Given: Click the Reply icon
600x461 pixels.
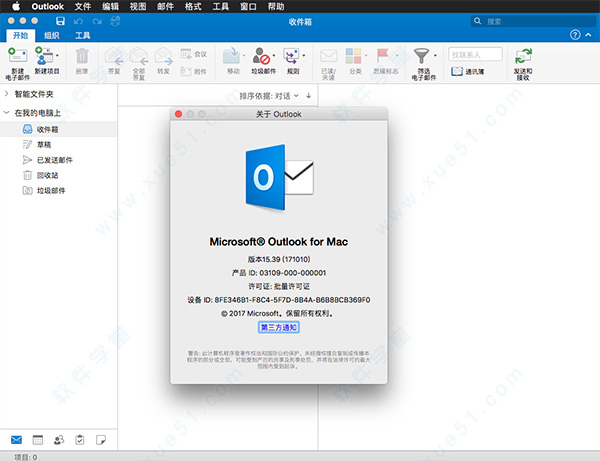Looking at the screenshot, I should 114,56.
